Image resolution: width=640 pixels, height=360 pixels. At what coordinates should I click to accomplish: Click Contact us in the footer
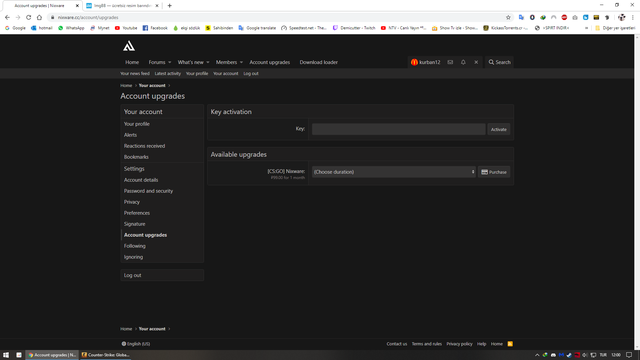point(397,344)
